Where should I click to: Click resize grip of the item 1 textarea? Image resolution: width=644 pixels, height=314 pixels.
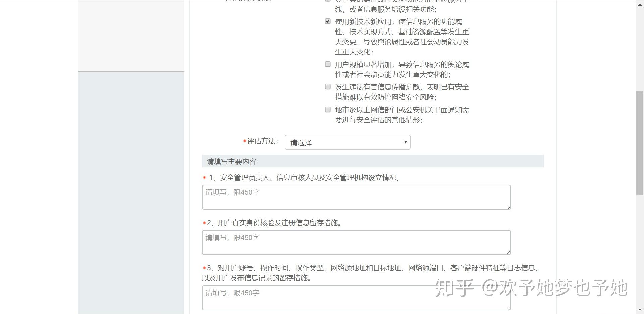(508, 207)
